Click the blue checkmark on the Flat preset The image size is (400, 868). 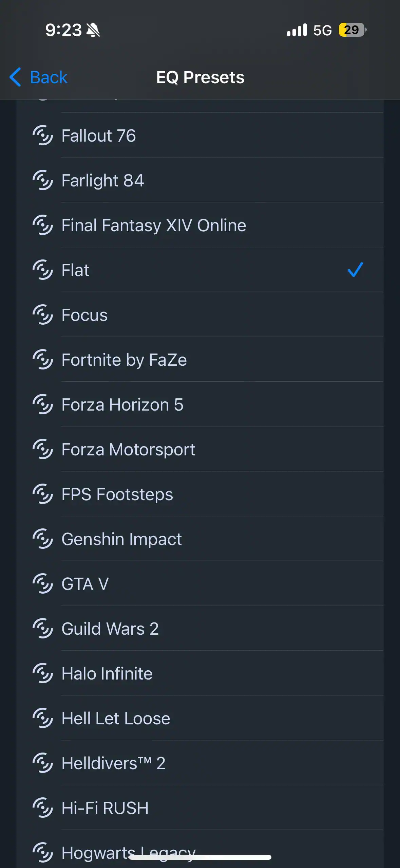pos(355,270)
